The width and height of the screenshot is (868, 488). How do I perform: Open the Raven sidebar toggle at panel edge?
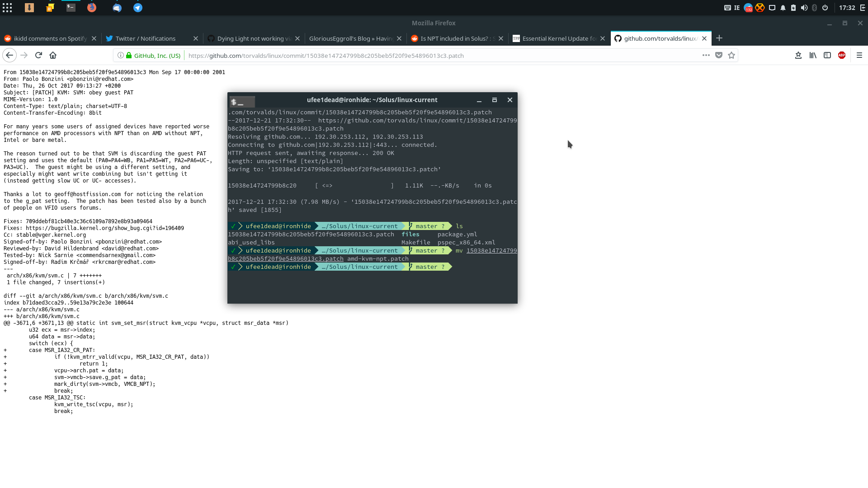pyautogui.click(x=863, y=8)
